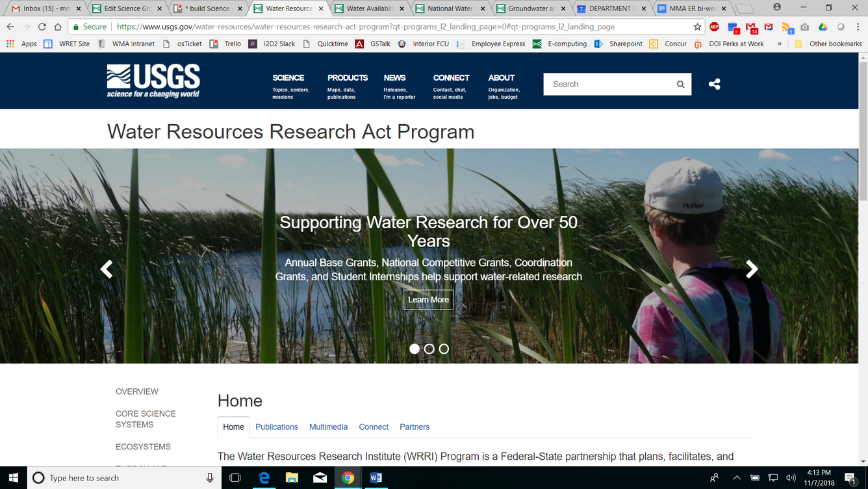Advance carousel with right arrow
Screen dimensions: 868x489
[x=752, y=269]
